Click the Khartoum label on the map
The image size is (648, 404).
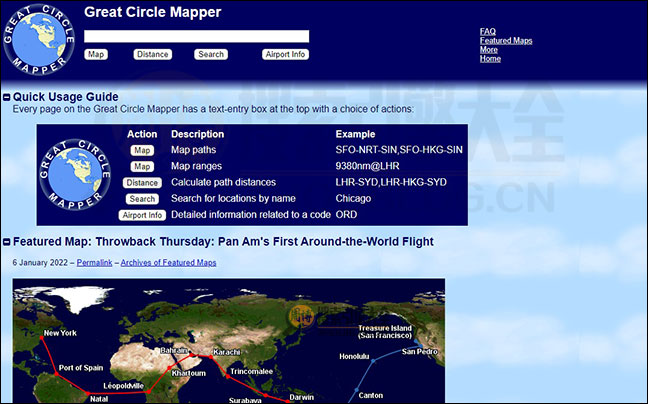[x=188, y=373]
